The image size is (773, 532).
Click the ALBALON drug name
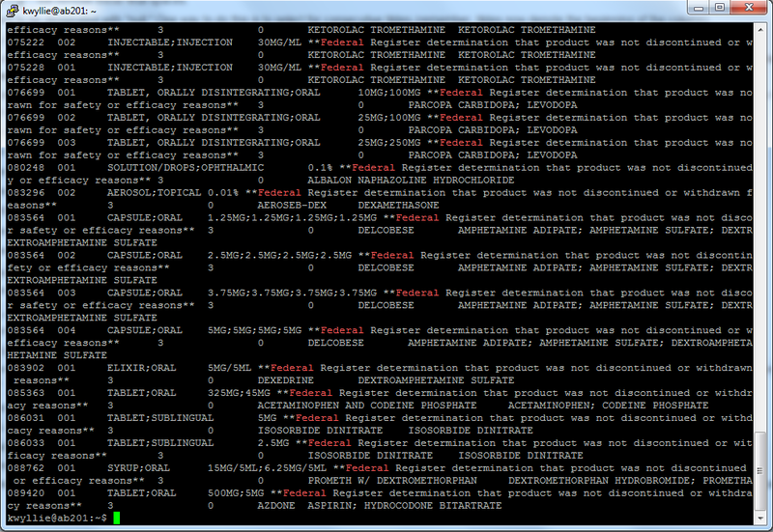point(329,181)
